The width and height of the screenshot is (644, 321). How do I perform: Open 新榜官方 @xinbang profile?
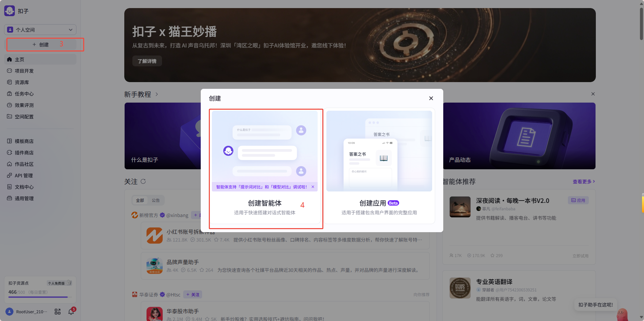point(160,215)
